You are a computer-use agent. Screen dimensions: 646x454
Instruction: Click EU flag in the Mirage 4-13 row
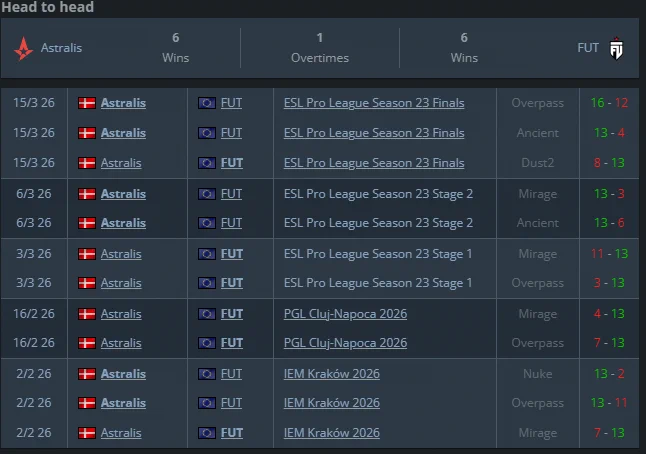207,314
